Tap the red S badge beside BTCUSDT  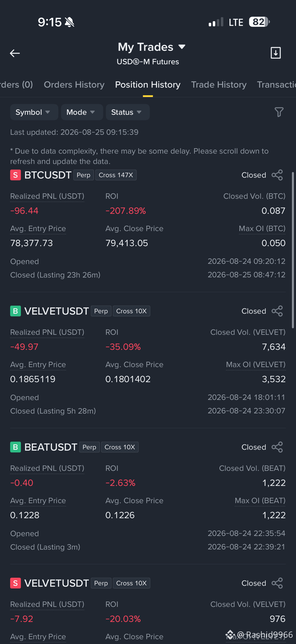[x=15, y=175]
